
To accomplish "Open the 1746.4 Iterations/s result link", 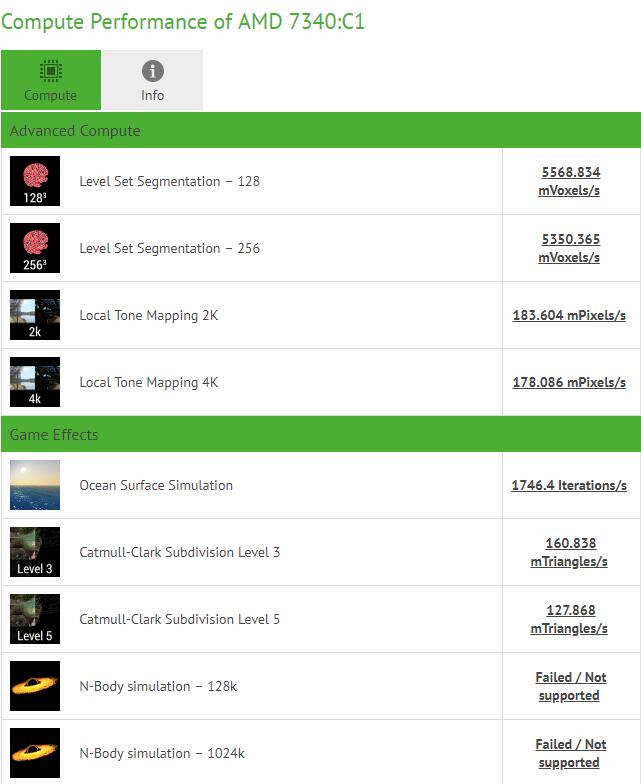I will tap(569, 485).
